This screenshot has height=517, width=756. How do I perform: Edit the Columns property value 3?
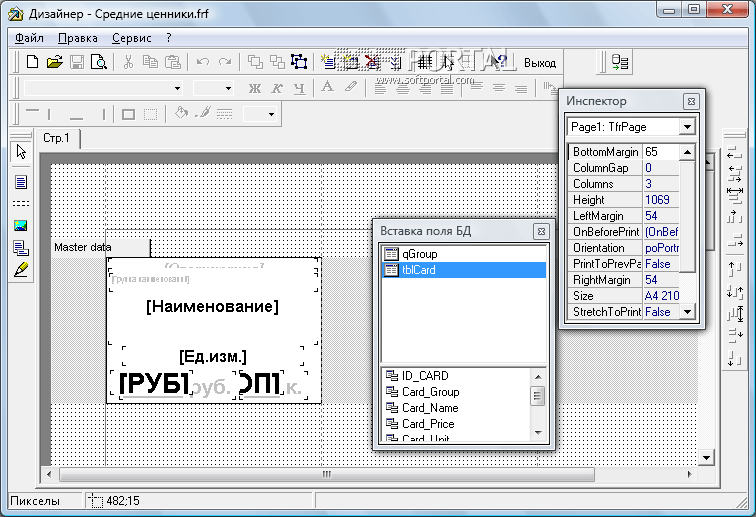tap(661, 184)
